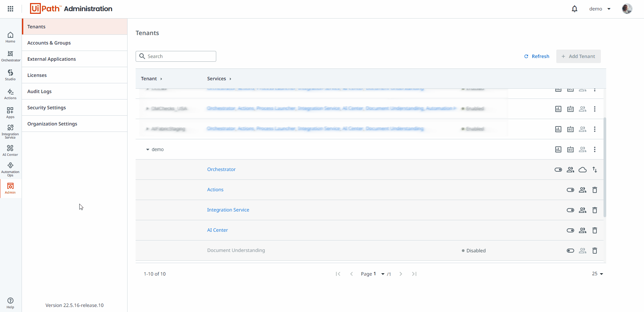Manage users for the Orchestrator service
This screenshot has height=312, width=644.
[x=570, y=170]
